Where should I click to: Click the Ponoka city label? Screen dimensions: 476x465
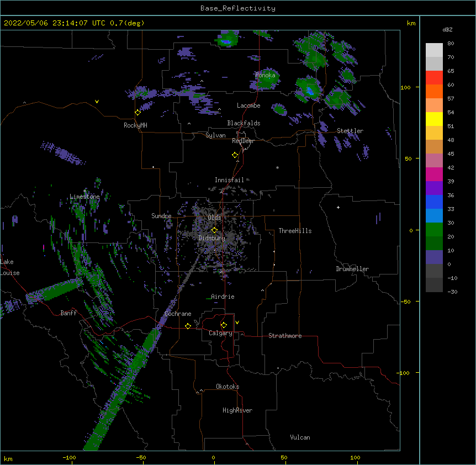point(265,75)
